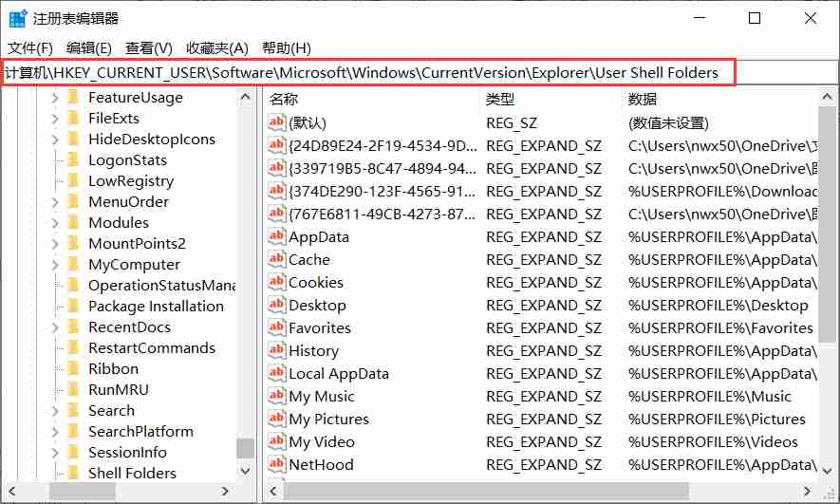Click the {24D89E24-2F19 value icon
This screenshot has height=504, width=840.
[x=276, y=145]
